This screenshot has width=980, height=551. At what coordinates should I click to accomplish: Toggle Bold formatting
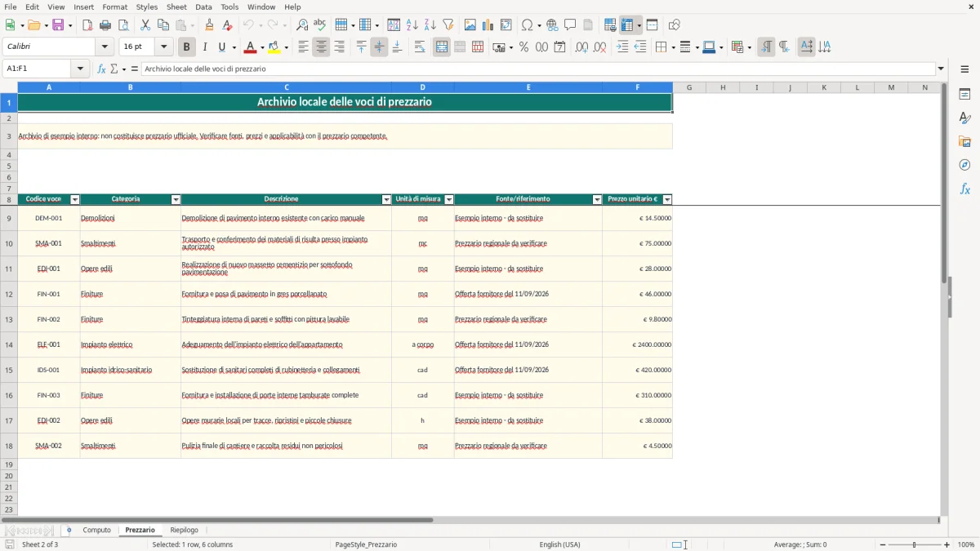click(x=187, y=47)
